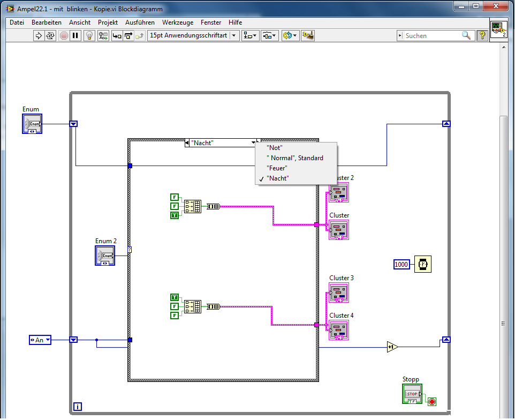Image resolution: width=515 pixels, height=420 pixels.
Task: Select the Wait (ms) timer function
Action: click(423, 264)
